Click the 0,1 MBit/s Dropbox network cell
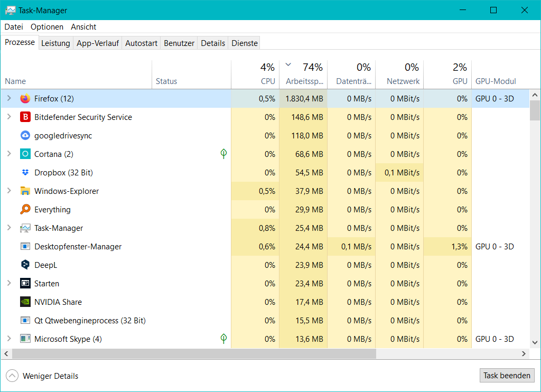This screenshot has height=392, width=541. coord(399,173)
